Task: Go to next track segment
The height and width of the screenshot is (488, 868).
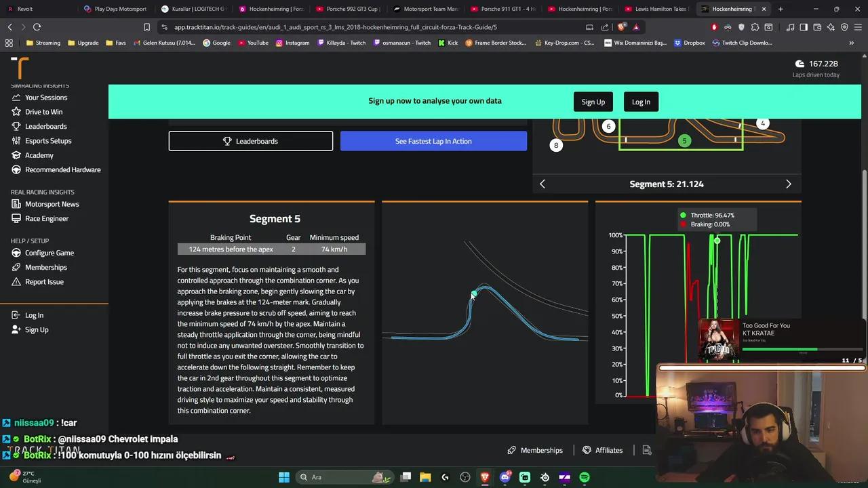Action: click(x=788, y=184)
